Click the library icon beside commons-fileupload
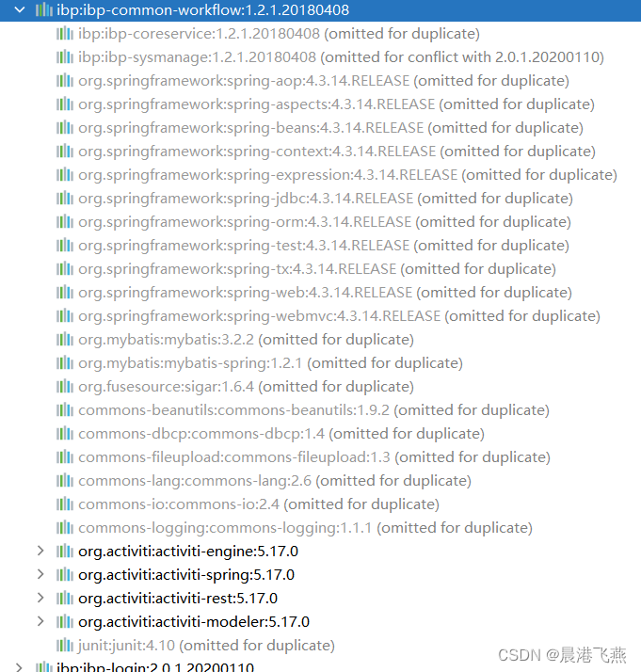The image size is (641, 672). tap(65, 457)
